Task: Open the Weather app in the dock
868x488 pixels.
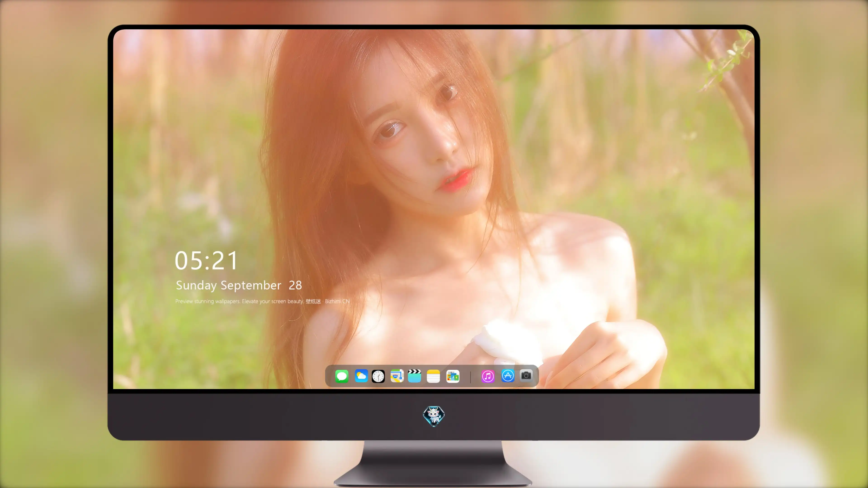Action: pos(361,376)
